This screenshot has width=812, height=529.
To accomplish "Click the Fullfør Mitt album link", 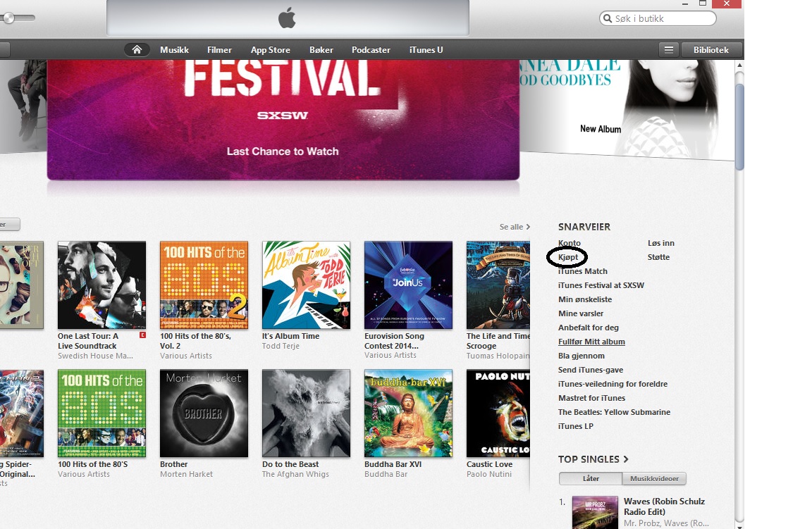I will (x=591, y=341).
